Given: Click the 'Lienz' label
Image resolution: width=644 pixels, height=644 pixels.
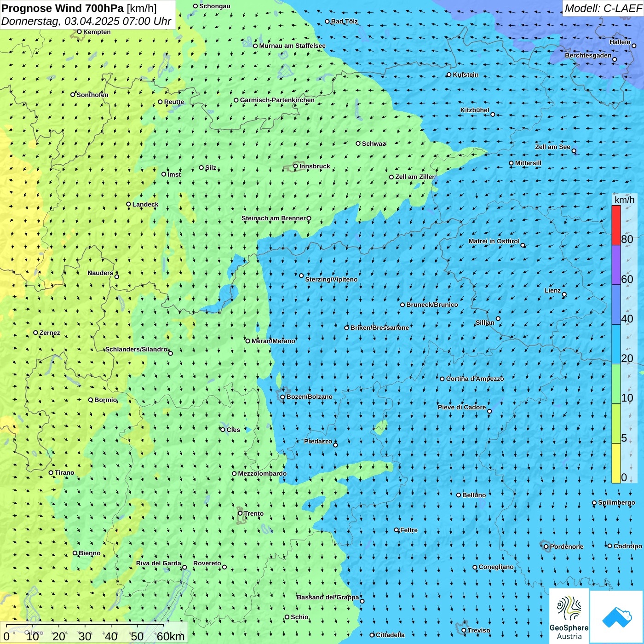Looking at the screenshot, I should coord(552,290).
